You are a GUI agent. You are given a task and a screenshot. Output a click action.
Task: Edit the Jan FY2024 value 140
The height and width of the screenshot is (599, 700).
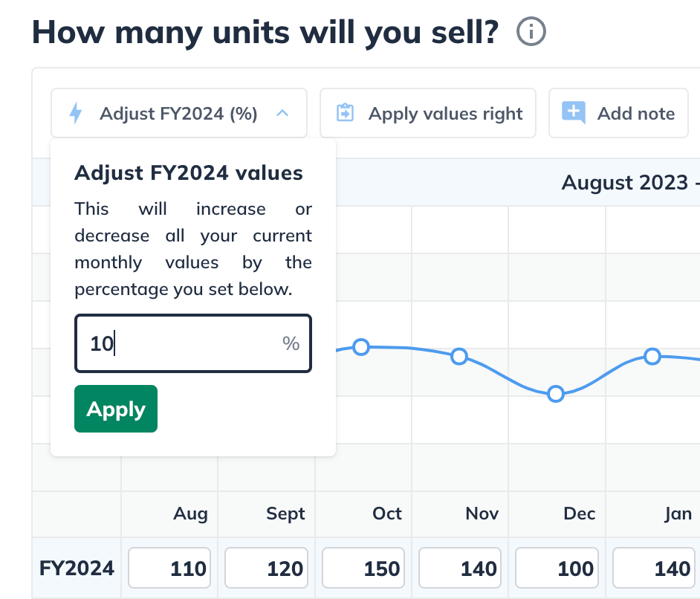coord(654,569)
